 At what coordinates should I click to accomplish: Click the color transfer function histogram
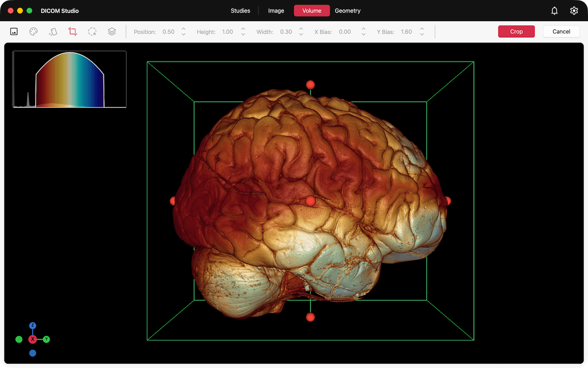pyautogui.click(x=69, y=79)
